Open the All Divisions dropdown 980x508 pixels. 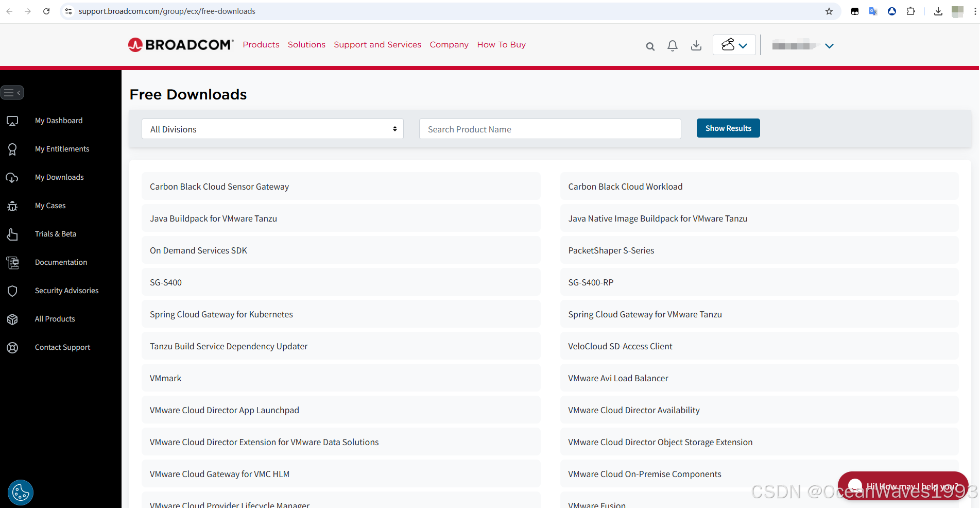[272, 129]
